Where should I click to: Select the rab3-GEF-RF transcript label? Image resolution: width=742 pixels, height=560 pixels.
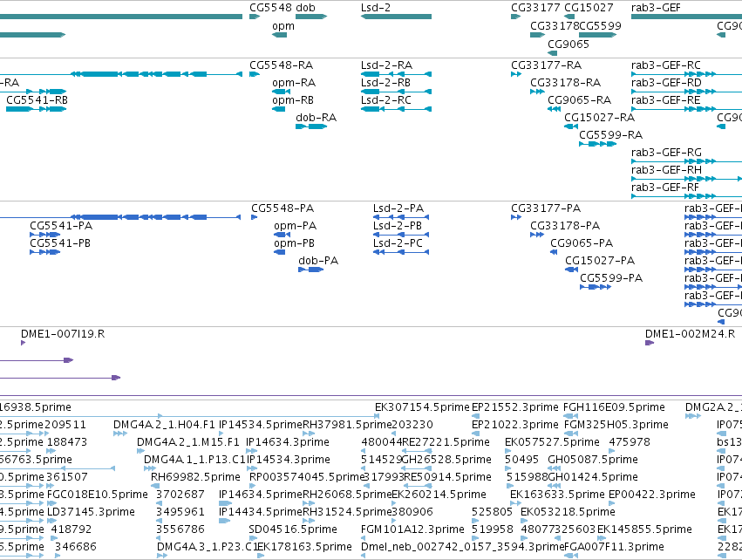[665, 188]
